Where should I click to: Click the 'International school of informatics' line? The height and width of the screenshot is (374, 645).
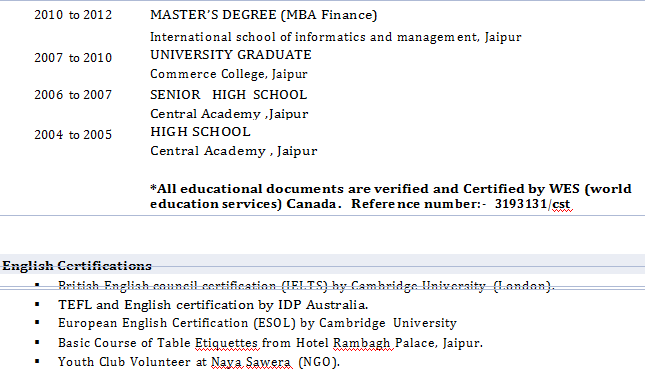click(336, 37)
